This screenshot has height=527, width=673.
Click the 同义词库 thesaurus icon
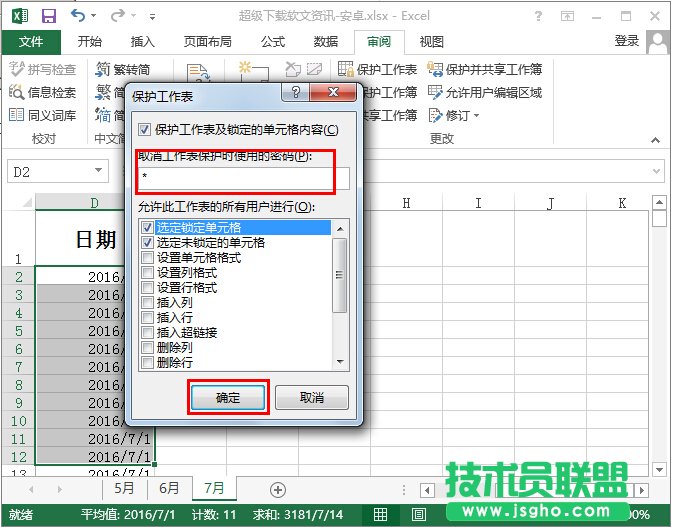click(x=17, y=115)
